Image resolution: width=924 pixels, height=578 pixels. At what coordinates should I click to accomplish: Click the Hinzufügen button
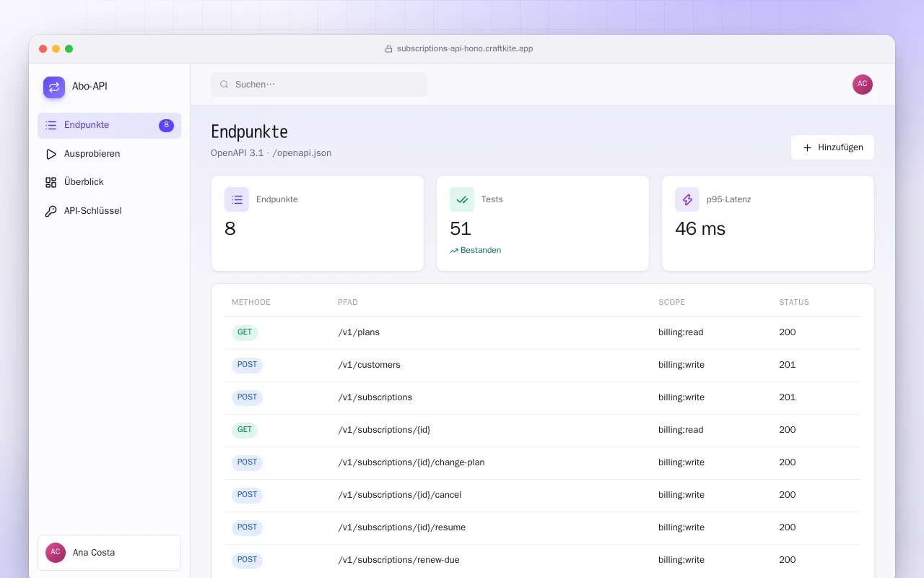(x=832, y=147)
